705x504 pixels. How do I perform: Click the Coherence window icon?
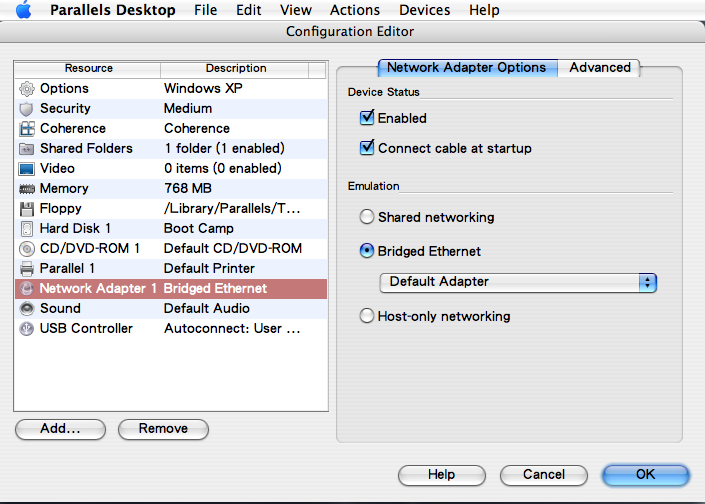coord(27,129)
